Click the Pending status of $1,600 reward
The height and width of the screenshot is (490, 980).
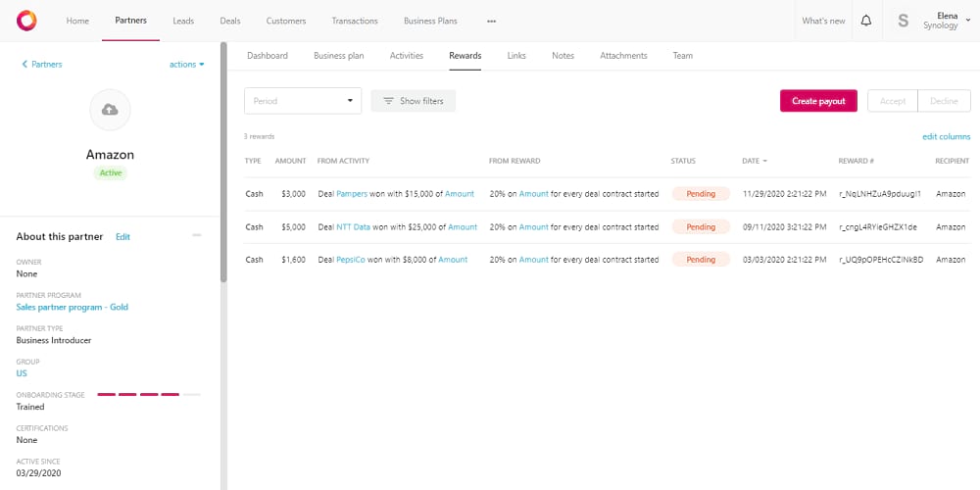[x=701, y=260]
